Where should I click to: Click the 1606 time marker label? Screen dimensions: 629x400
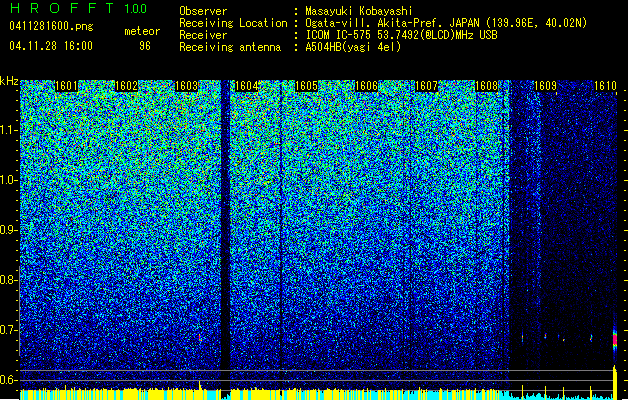[x=366, y=86]
